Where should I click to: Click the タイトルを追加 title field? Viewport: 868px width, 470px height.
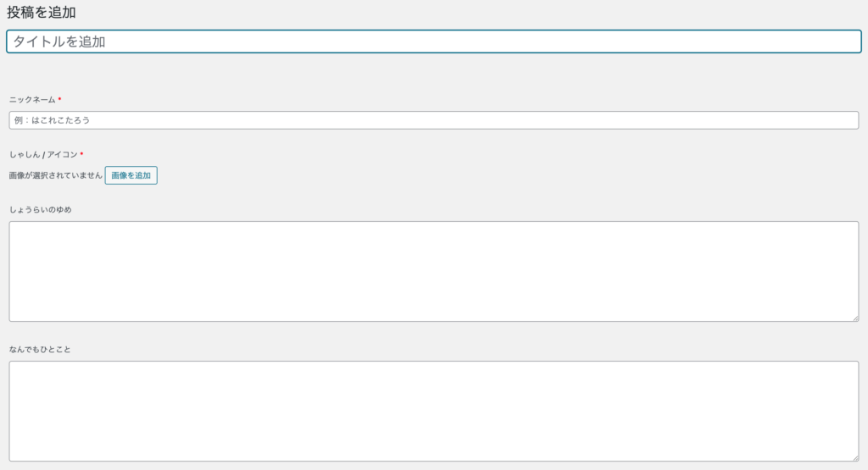[433, 41]
